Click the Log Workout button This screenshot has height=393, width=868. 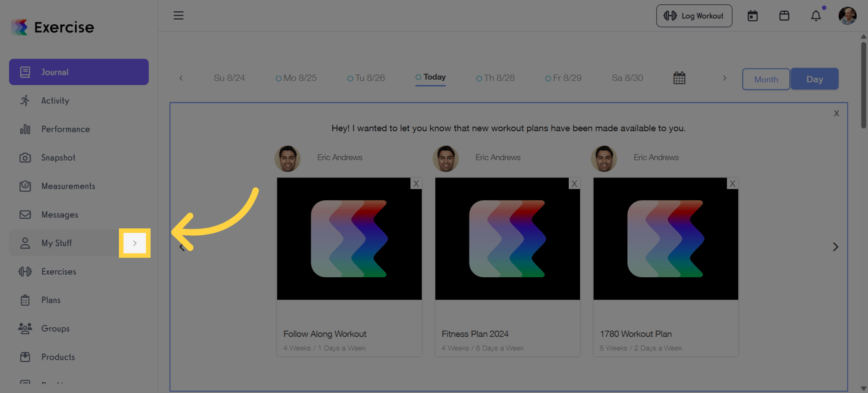[x=694, y=15]
